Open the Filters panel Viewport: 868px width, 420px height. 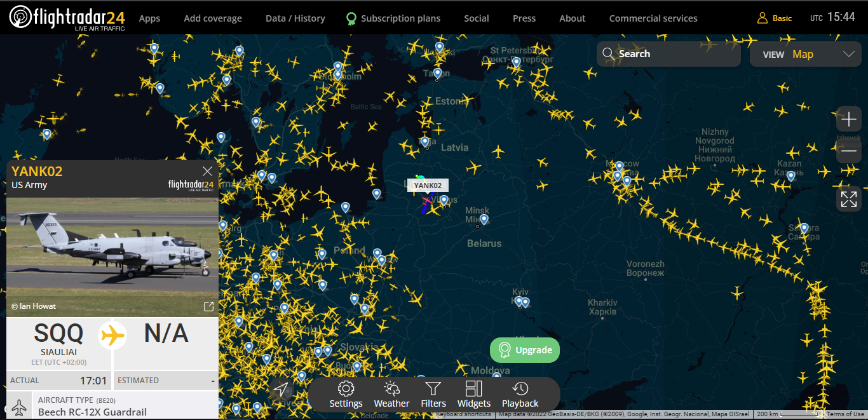[433, 395]
